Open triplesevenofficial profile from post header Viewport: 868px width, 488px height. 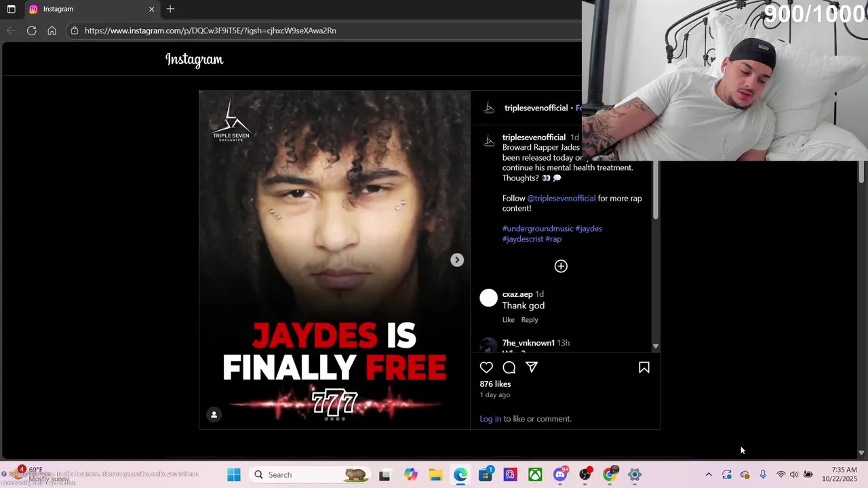[536, 108]
